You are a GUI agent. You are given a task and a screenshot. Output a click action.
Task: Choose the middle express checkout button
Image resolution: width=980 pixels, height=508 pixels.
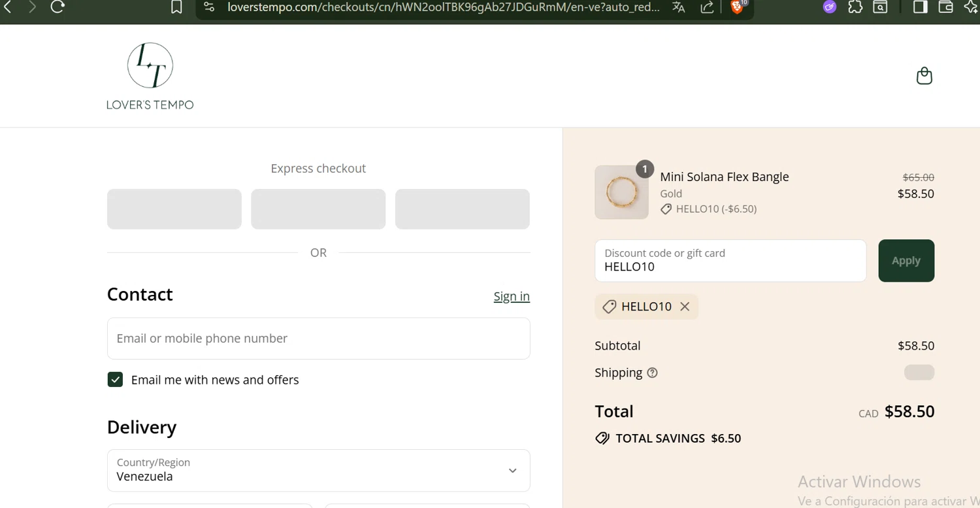click(318, 209)
